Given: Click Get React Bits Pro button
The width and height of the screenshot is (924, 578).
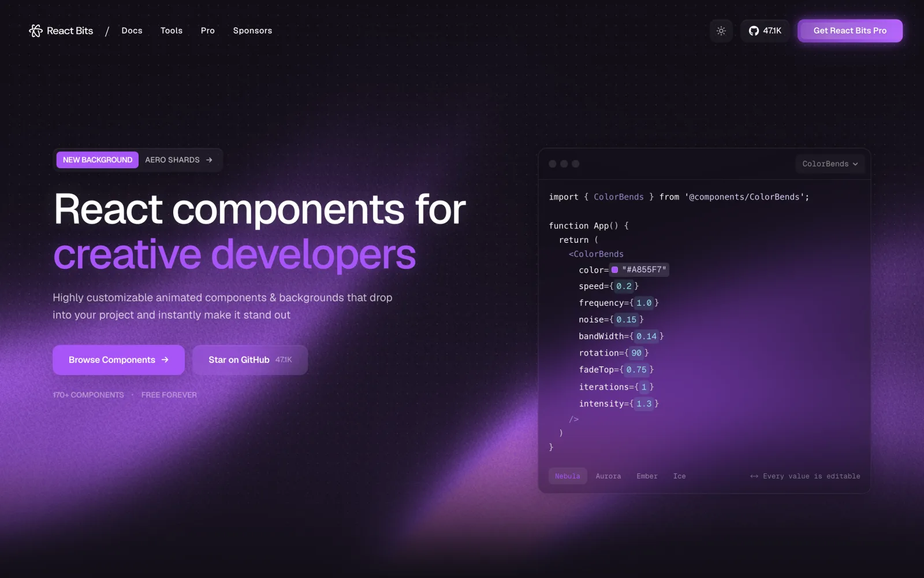Looking at the screenshot, I should [x=850, y=31].
